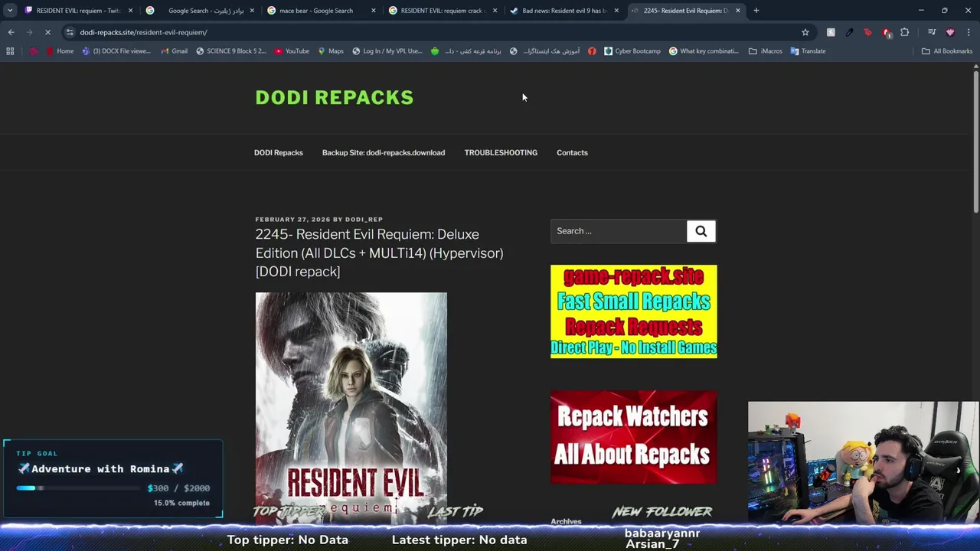Open Log In / My VPL bookmark
This screenshot has height=551, width=980.
coord(387,51)
